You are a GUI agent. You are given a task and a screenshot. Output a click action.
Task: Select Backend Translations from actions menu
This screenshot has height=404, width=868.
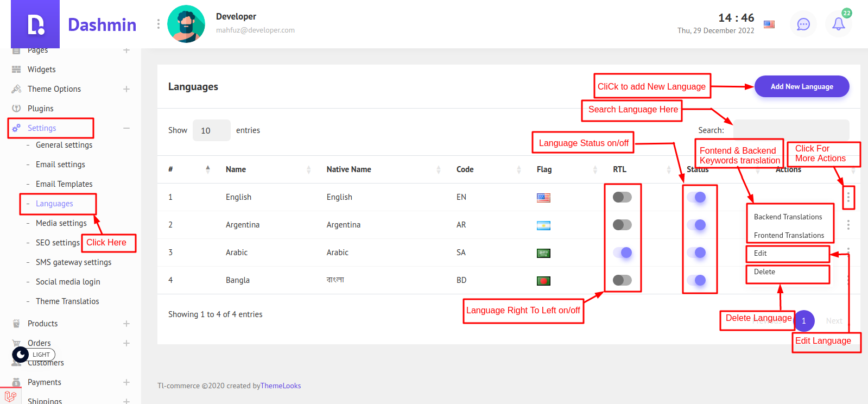tap(788, 217)
